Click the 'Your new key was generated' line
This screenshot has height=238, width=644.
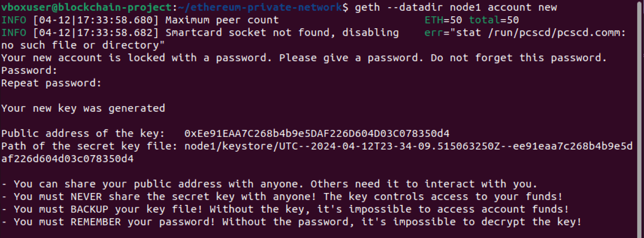[83, 108]
